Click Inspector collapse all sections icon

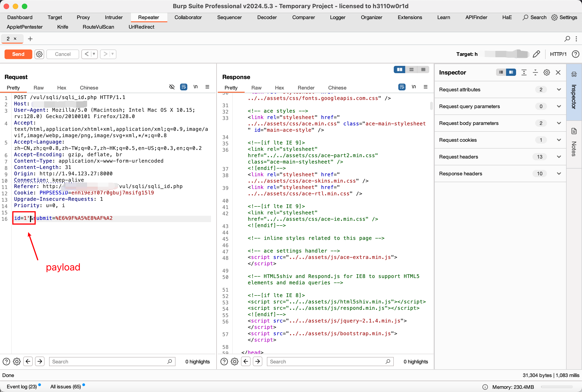click(535, 72)
